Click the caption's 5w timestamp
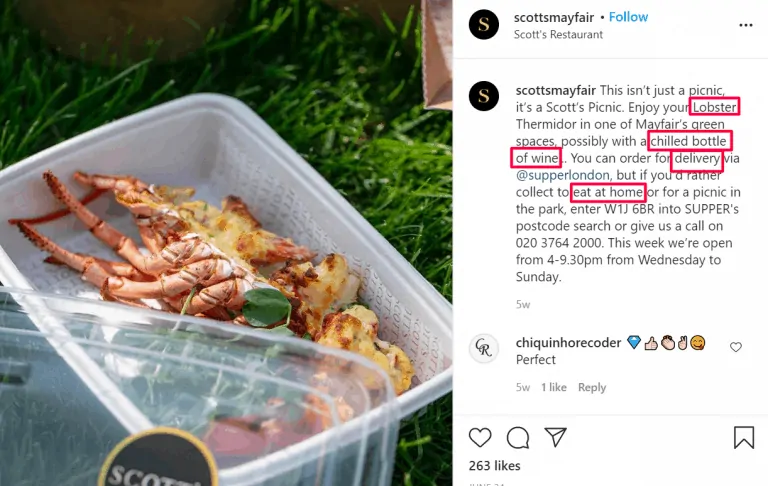 [523, 304]
